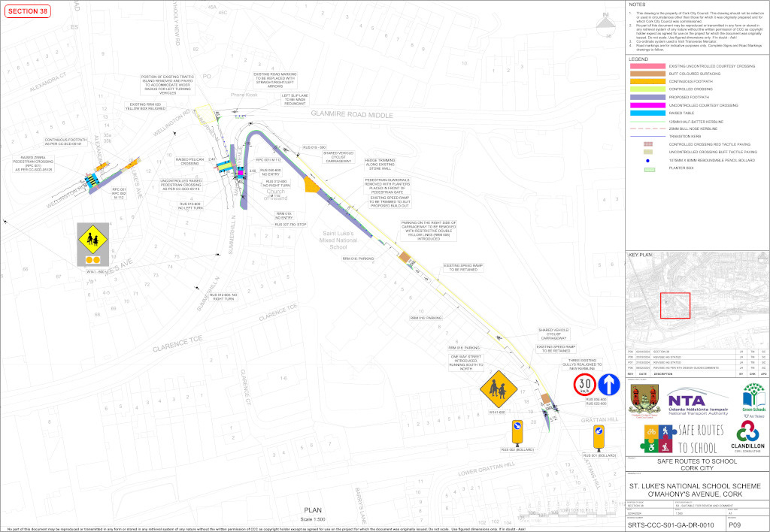Click the Saint Luke's Mixed National School label
The height and width of the screenshot is (532, 770).
[338, 240]
